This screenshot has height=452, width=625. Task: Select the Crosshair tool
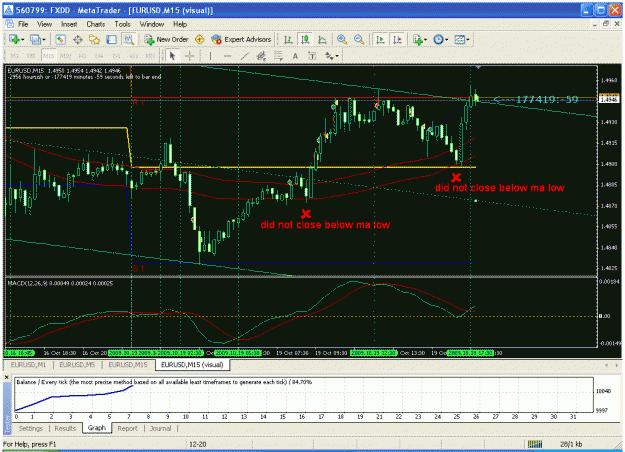[189, 56]
